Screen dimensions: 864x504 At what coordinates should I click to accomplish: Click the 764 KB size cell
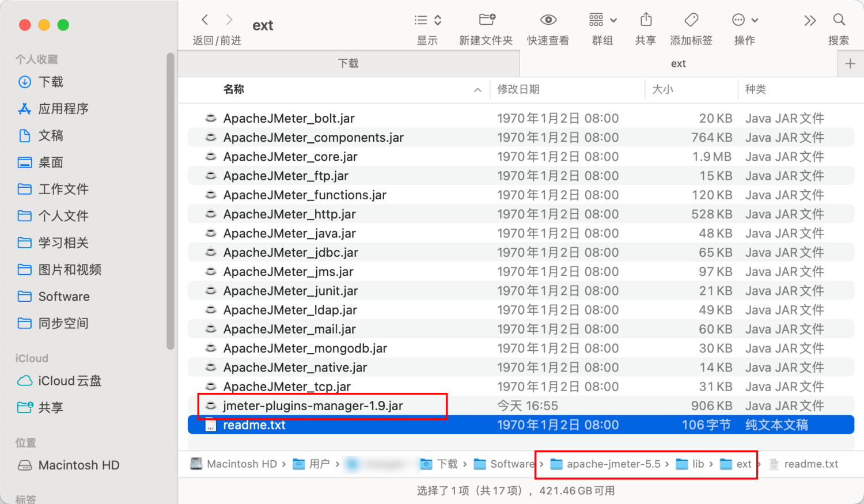[712, 138]
